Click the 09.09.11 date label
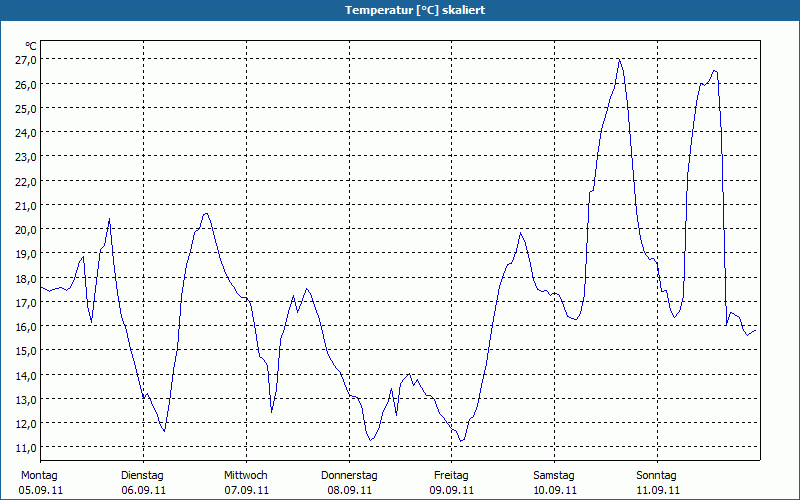This screenshot has width=800, height=500. coord(452,490)
